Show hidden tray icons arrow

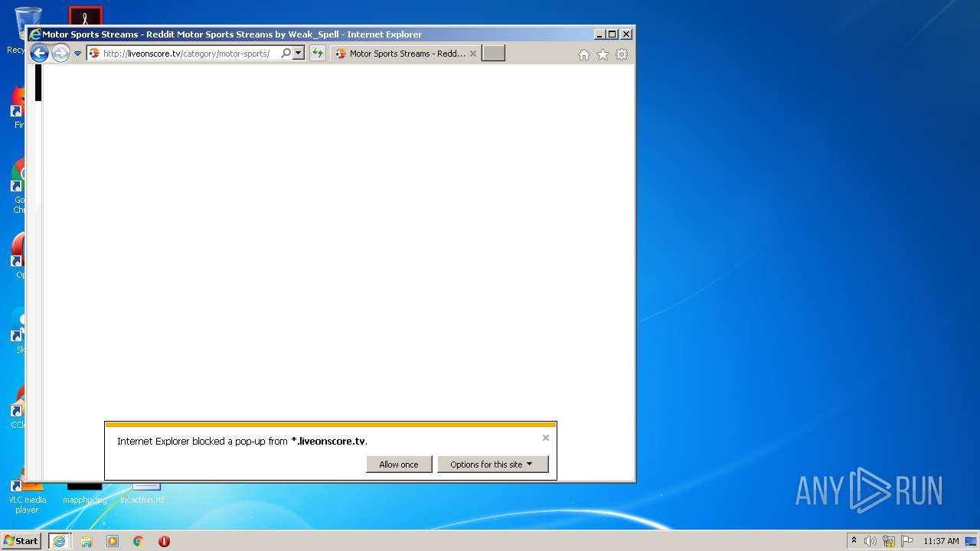pyautogui.click(x=854, y=541)
